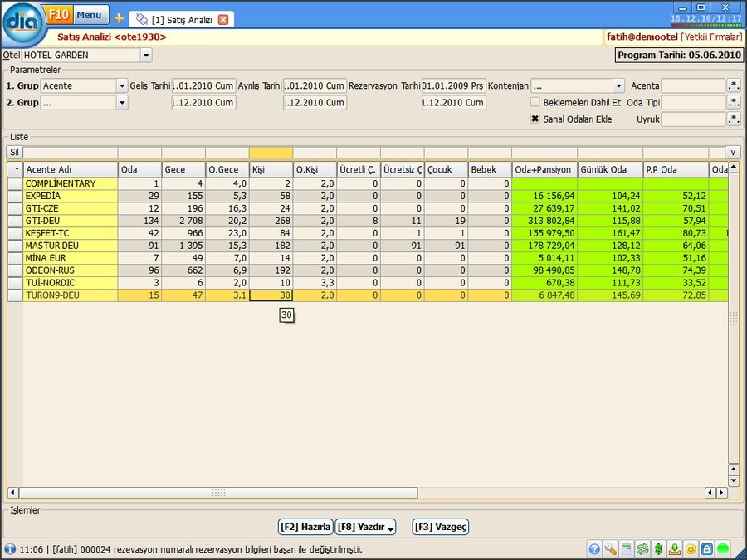
Task: Click the Sil filter clear button
Action: (x=14, y=152)
